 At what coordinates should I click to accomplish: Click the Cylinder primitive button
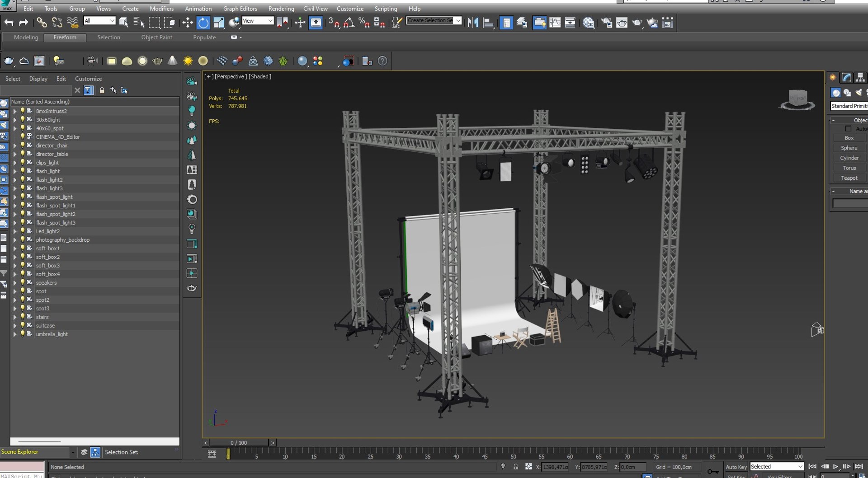(x=849, y=158)
